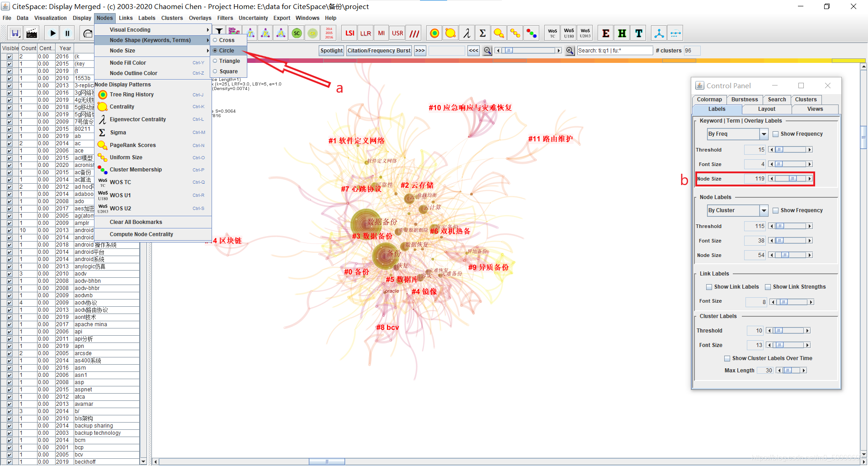Click the zoom-in magnifier icon

(x=570, y=51)
